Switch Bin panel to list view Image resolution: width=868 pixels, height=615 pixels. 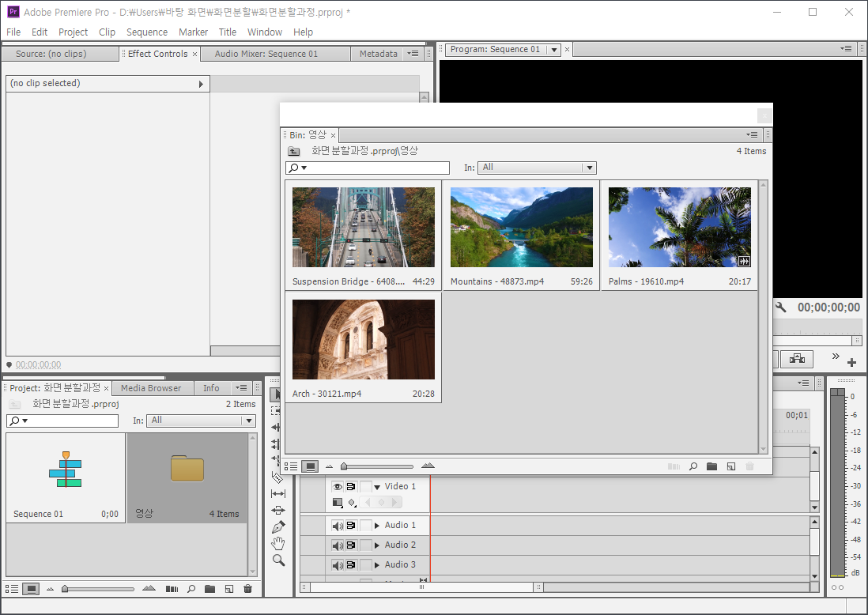pyautogui.click(x=291, y=466)
